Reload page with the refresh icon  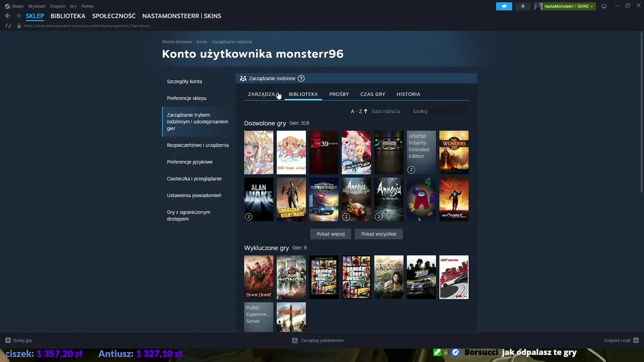tap(8, 26)
